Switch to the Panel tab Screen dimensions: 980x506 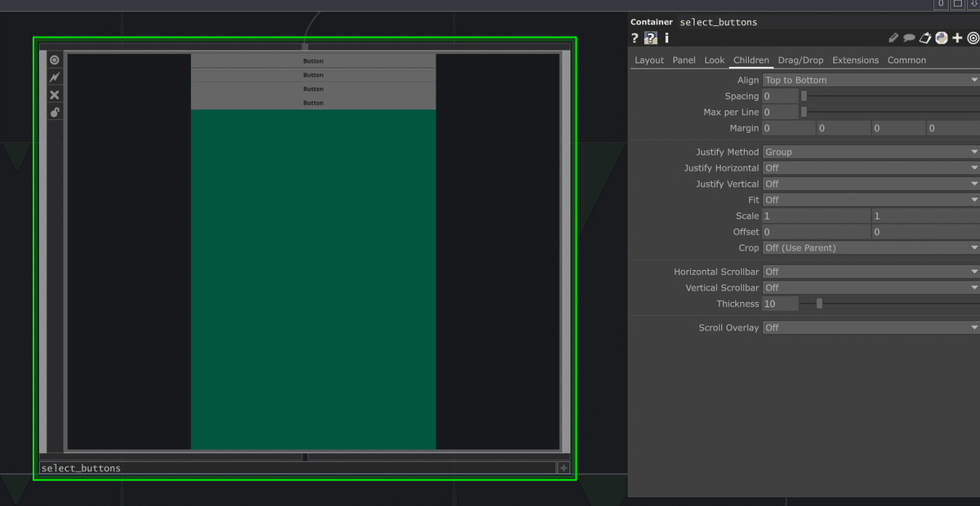(684, 60)
